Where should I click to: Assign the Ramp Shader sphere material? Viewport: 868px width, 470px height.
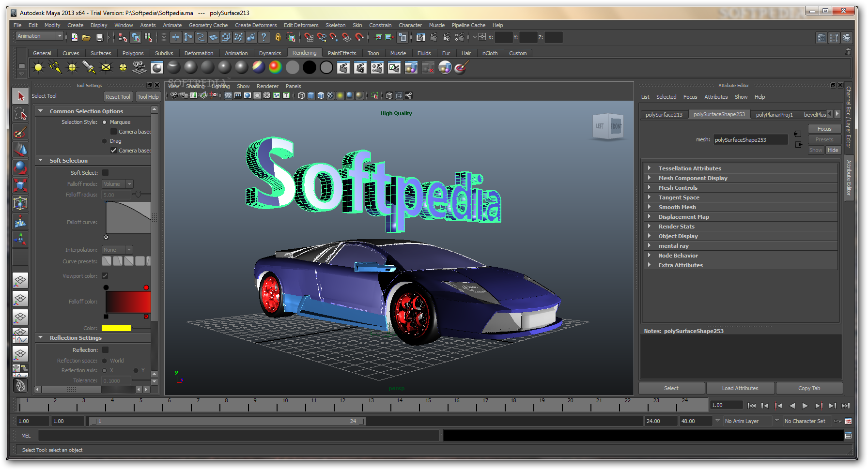tap(275, 67)
